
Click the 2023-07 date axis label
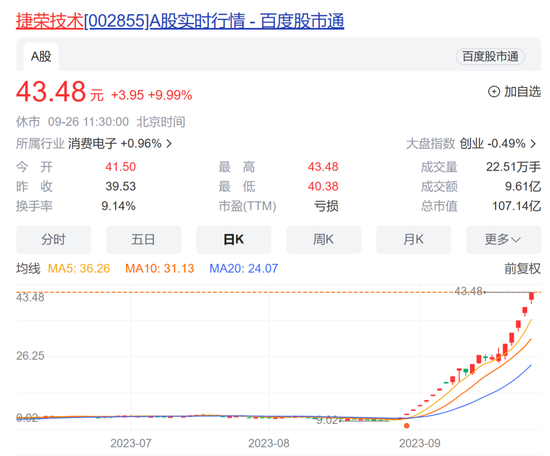pos(131,443)
